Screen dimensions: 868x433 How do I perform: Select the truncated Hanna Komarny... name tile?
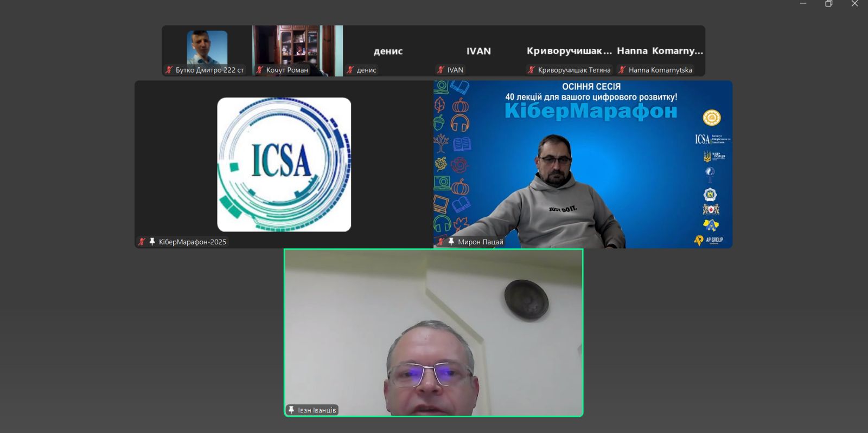point(660,51)
